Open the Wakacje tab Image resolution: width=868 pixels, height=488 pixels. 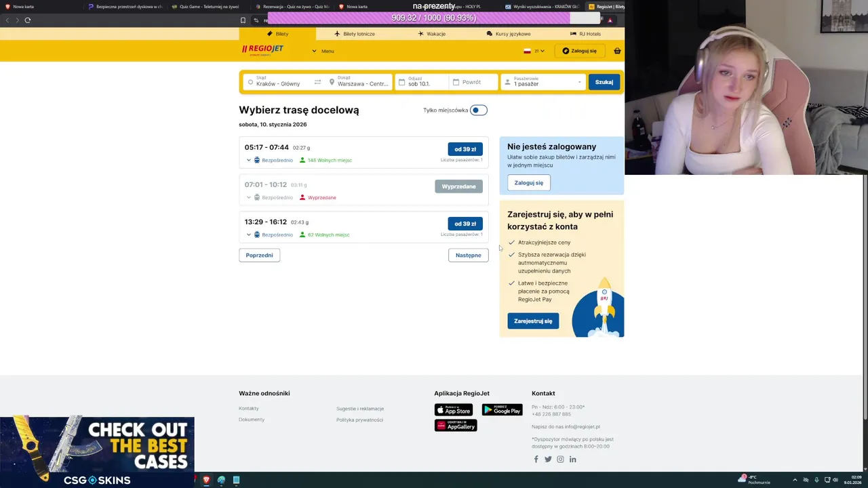pos(432,34)
